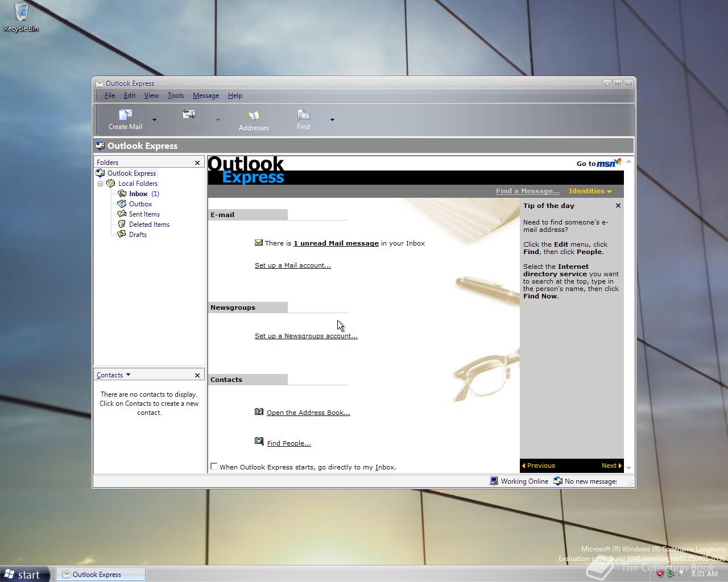Open the Send/Recv dropdown arrow
Viewport: 728px width, 582px height.
tap(218, 120)
